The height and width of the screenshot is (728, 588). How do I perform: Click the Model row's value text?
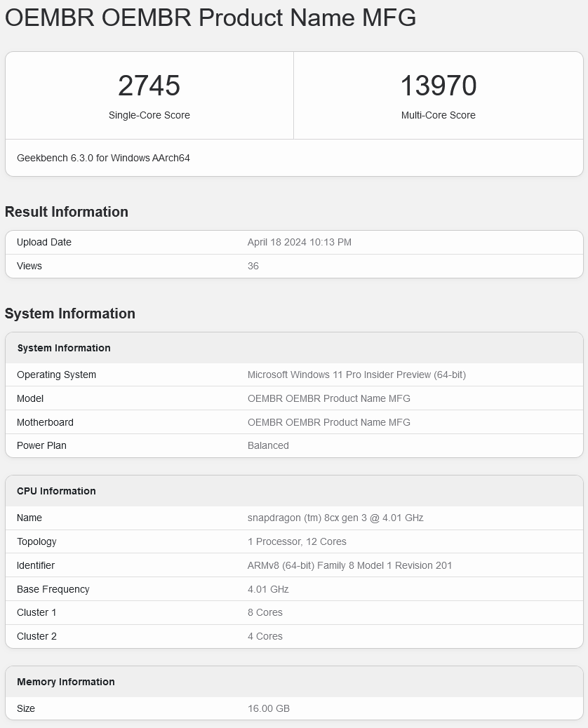pyautogui.click(x=328, y=398)
